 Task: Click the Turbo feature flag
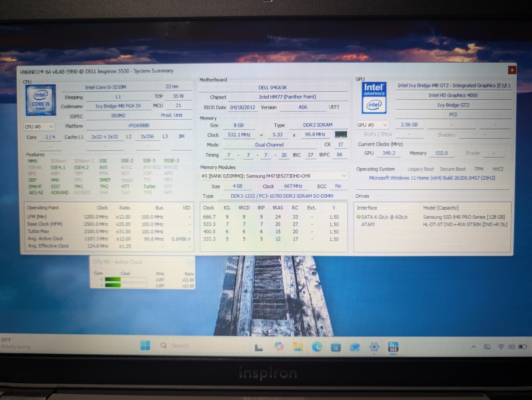tap(149, 186)
